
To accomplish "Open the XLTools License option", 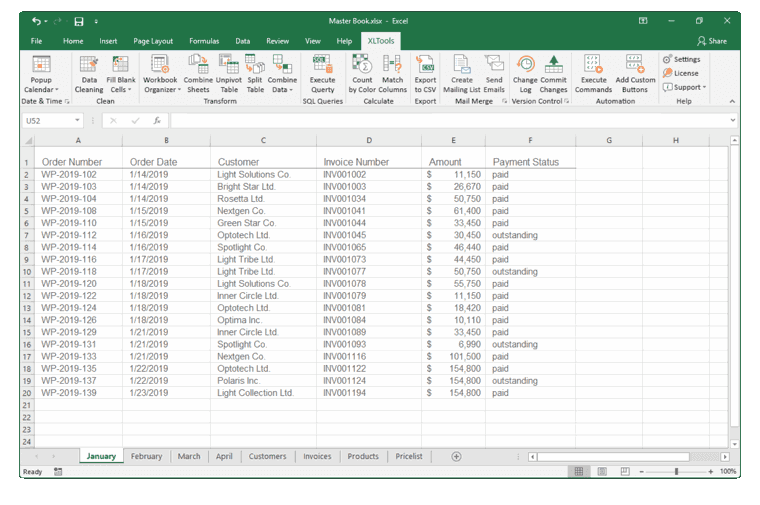I will (x=681, y=73).
